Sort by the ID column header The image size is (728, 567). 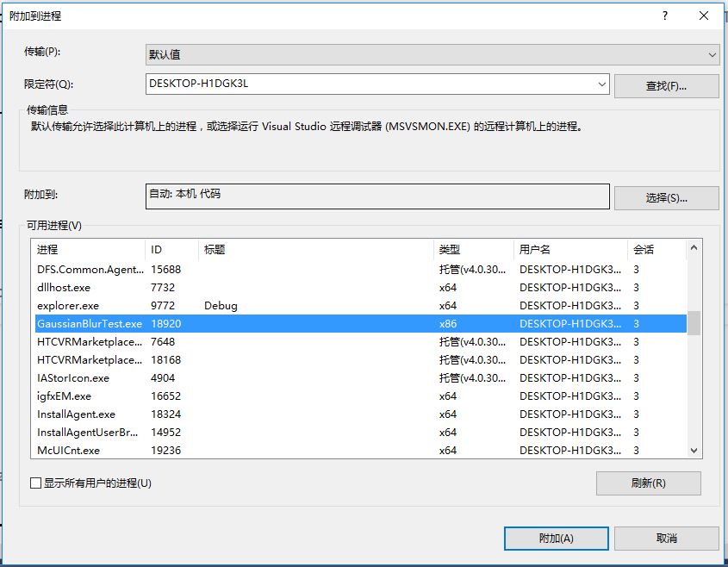171,250
